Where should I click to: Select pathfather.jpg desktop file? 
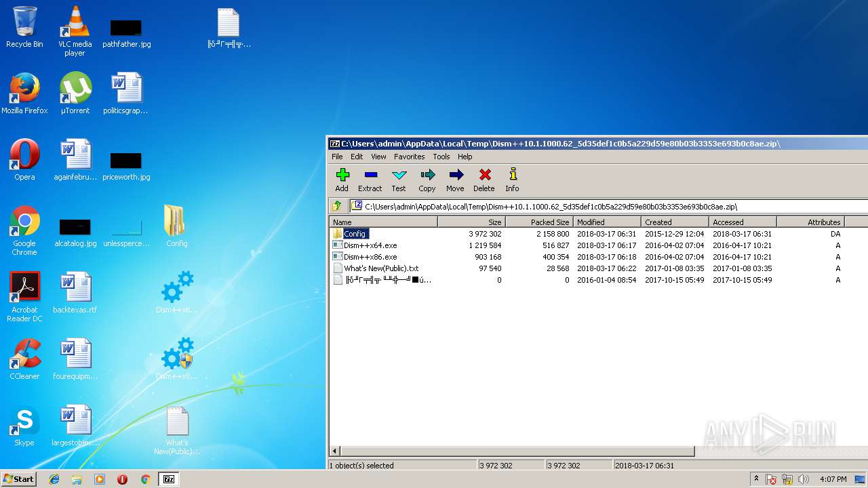(x=126, y=31)
